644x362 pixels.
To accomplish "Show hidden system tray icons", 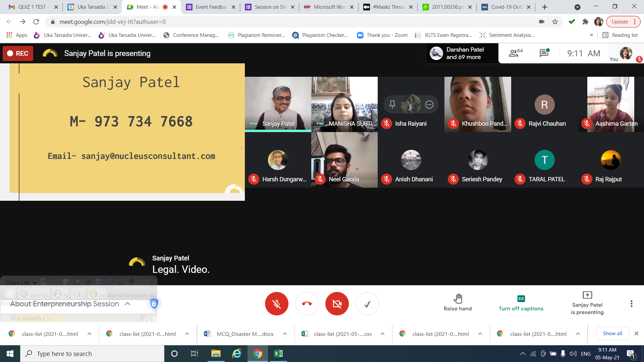I will click(x=523, y=354).
